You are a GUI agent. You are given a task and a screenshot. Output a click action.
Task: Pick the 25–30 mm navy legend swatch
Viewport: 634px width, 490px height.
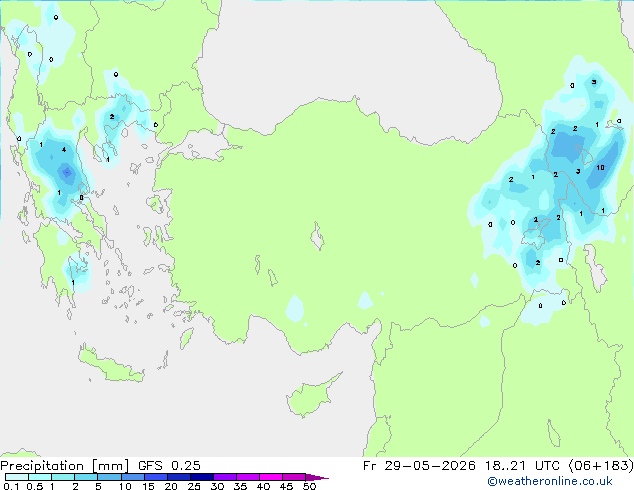coord(201,477)
